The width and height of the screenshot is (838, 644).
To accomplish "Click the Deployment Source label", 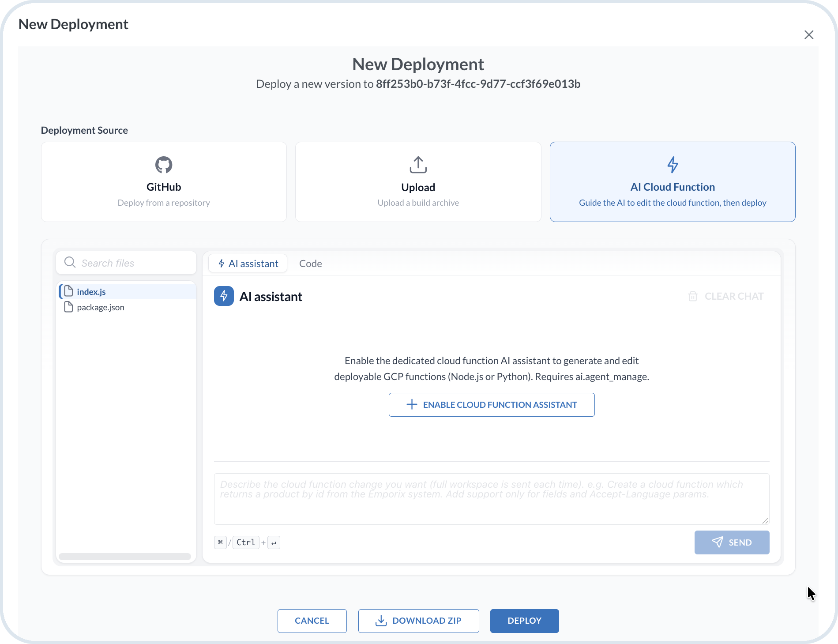I will tap(84, 130).
